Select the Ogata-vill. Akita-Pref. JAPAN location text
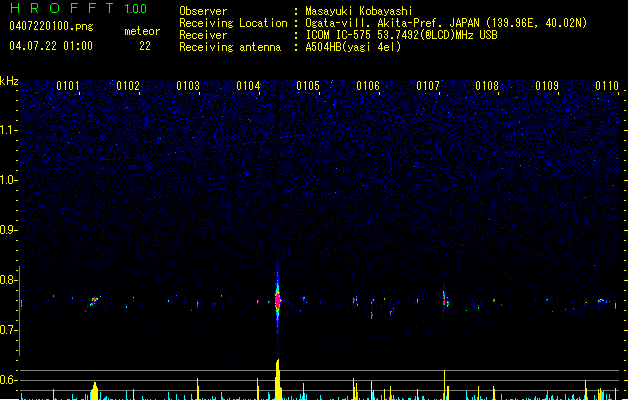This screenshot has width=629, height=400. point(446,23)
